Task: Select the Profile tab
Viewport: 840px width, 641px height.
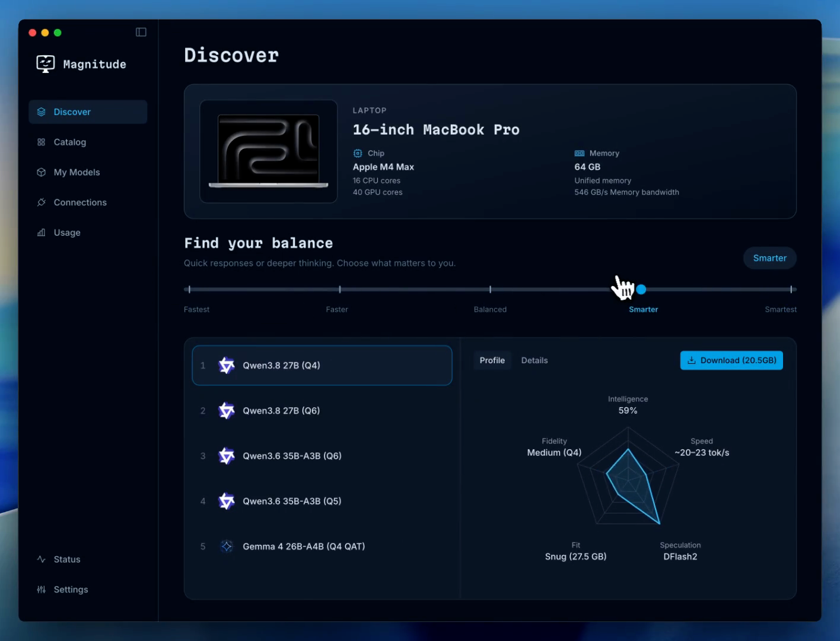Action: pyautogui.click(x=492, y=360)
